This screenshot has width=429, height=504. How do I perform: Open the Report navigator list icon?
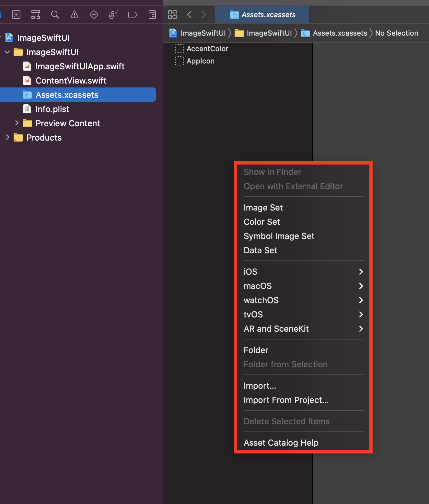152,15
